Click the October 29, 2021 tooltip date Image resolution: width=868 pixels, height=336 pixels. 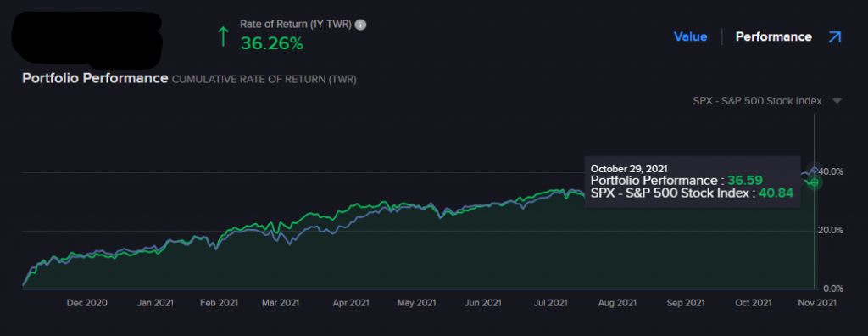[x=629, y=169]
